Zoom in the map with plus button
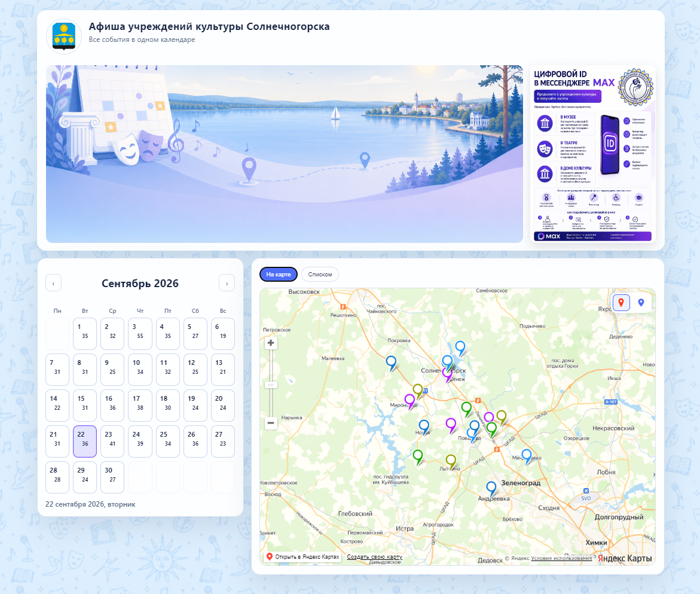 [271, 343]
